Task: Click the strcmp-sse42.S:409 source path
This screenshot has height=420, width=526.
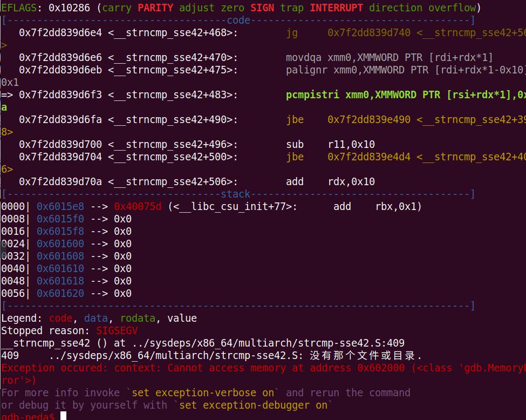Action: coord(268,343)
